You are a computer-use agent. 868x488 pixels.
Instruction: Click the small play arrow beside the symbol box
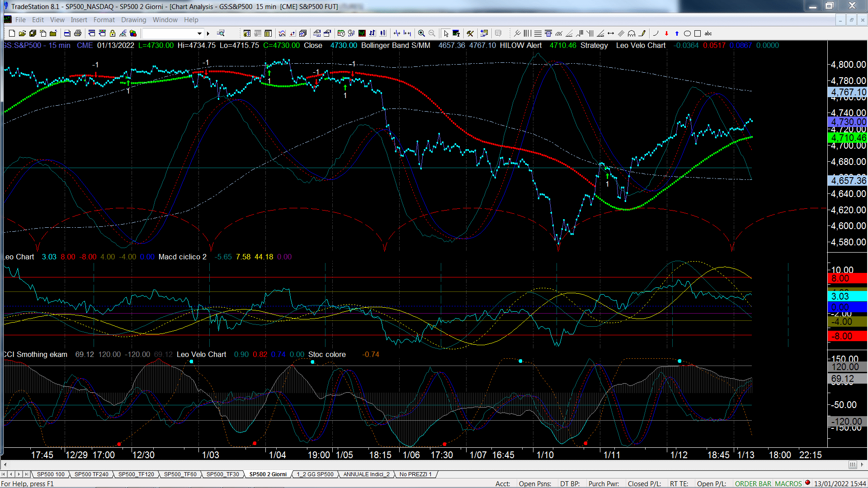point(208,33)
